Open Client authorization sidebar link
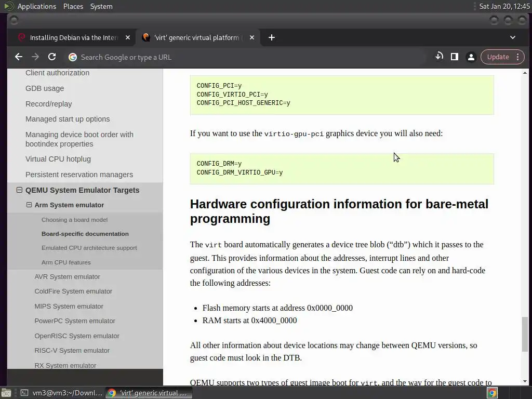 [57, 73]
